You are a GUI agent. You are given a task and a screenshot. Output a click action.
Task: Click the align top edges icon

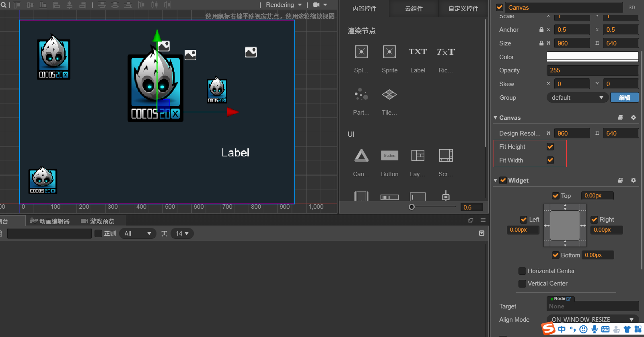[x=17, y=5]
